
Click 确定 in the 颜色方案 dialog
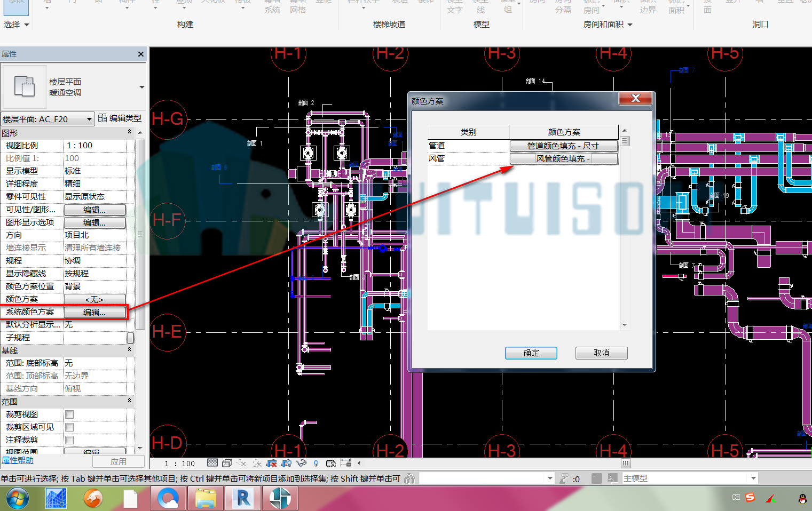click(x=531, y=353)
